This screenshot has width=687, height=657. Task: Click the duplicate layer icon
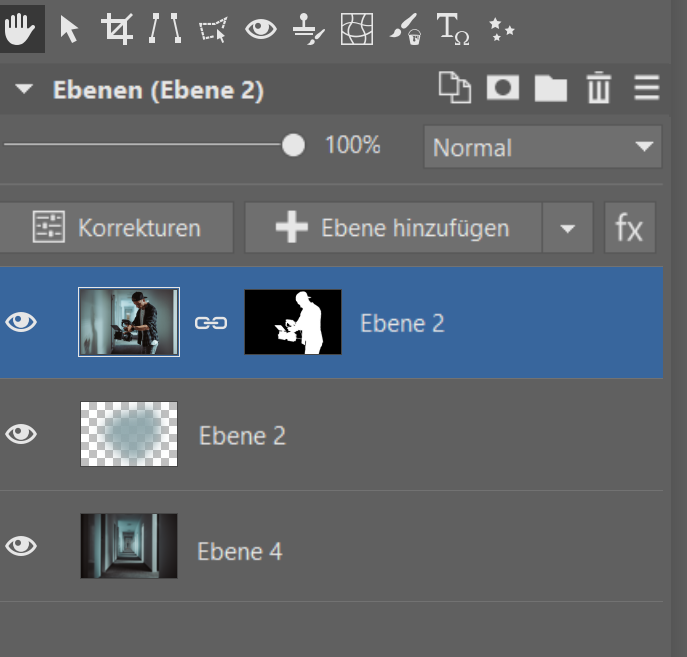point(455,88)
